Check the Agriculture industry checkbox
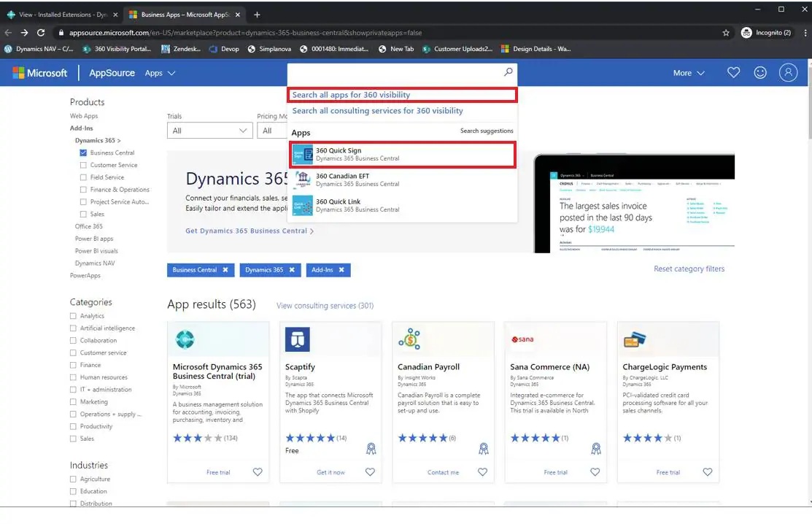This screenshot has height=524, width=812. [73, 479]
